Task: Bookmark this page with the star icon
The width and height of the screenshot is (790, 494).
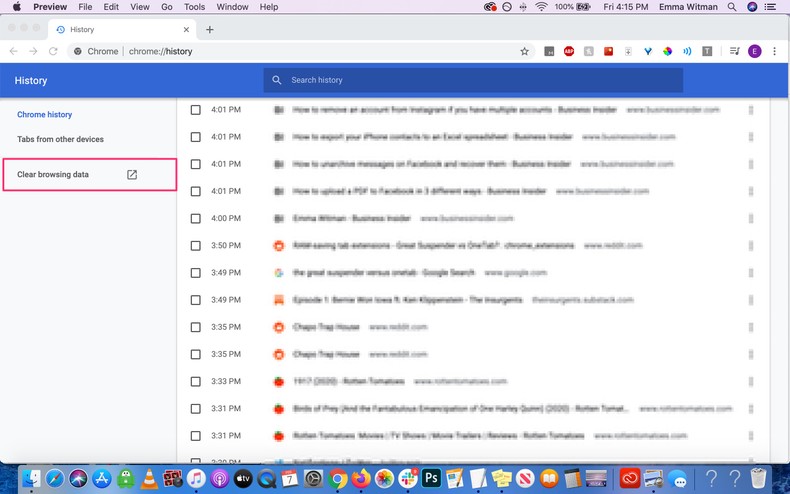Action: point(524,51)
